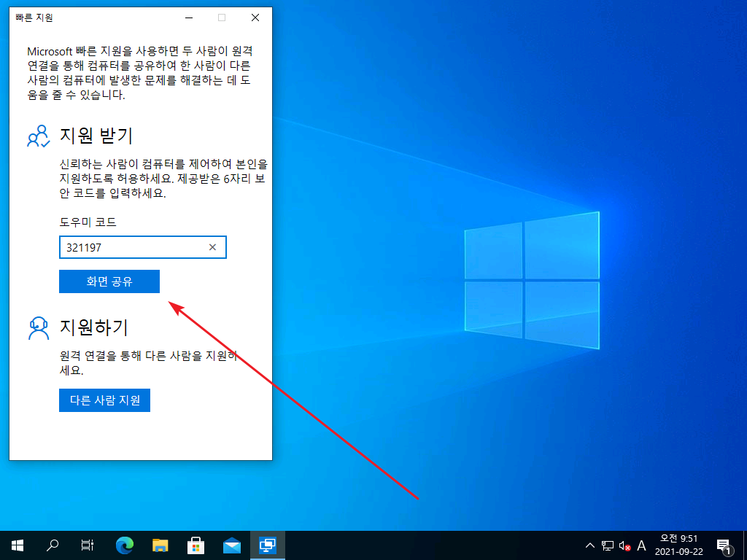Open the notification action center icon

pyautogui.click(x=724, y=545)
